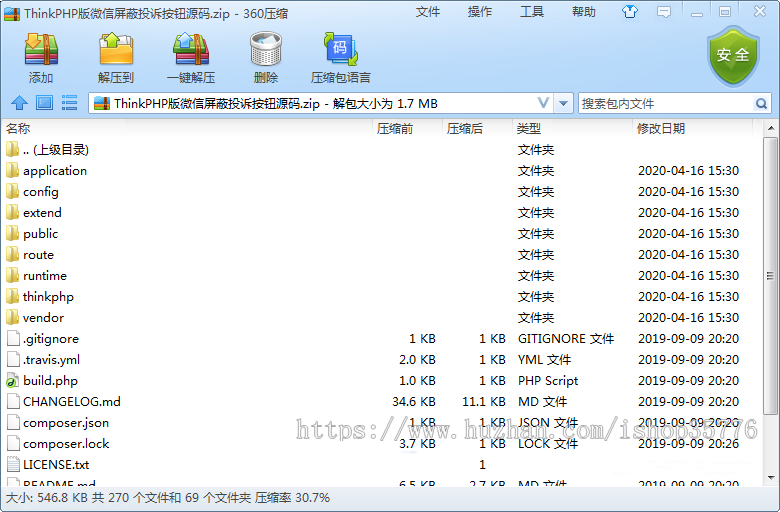
Task: Sort by 修改日期 column header
Action: pyautogui.click(x=661, y=128)
